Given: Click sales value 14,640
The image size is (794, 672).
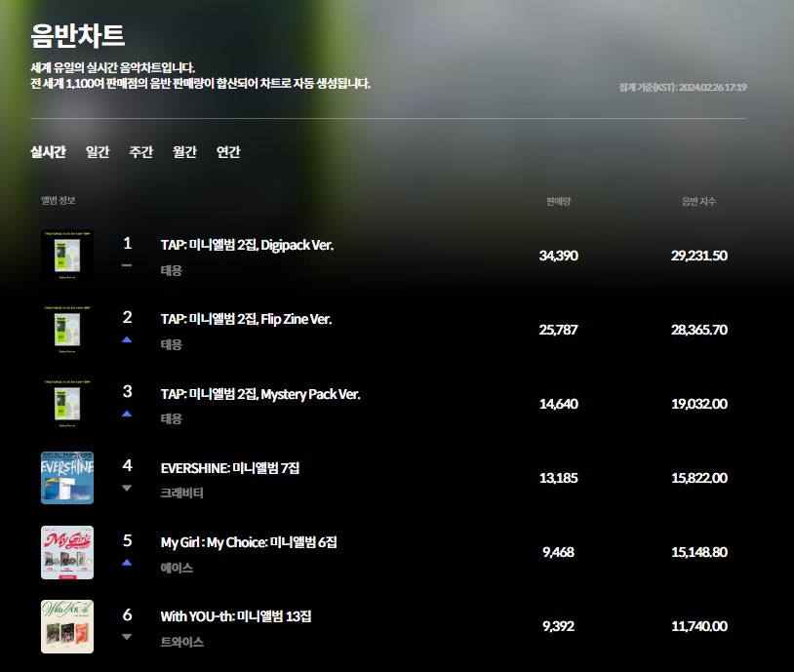Looking at the screenshot, I should pos(559,404).
